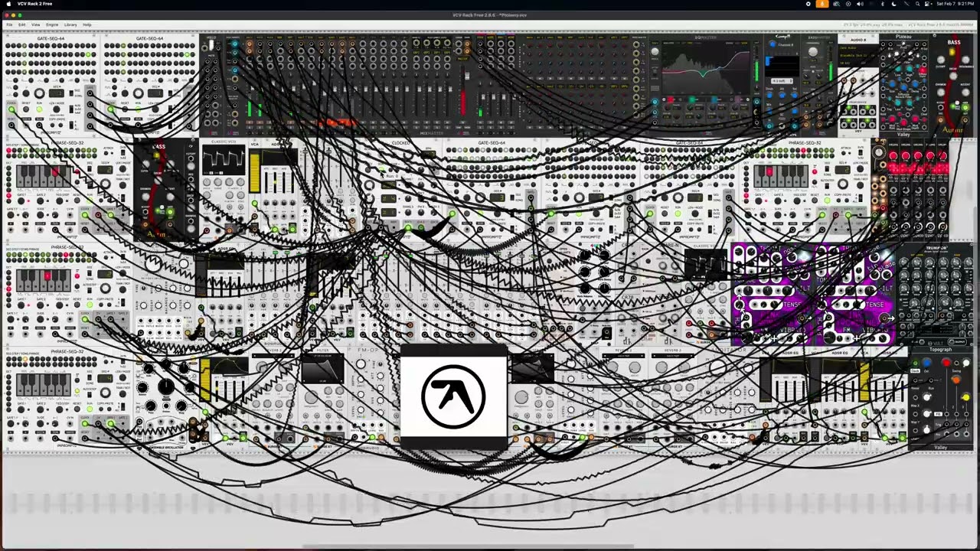Open the View menu
This screenshot has width=980, height=551.
click(x=35, y=24)
